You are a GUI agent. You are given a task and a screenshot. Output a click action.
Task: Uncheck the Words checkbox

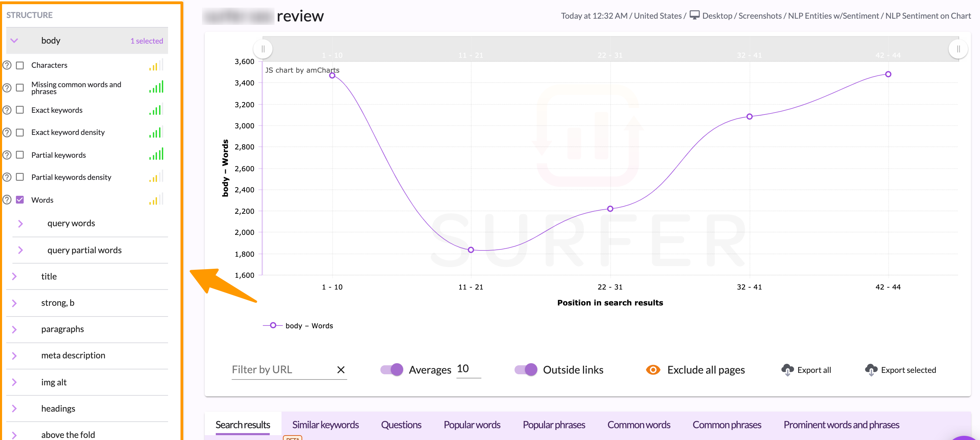[x=20, y=200]
